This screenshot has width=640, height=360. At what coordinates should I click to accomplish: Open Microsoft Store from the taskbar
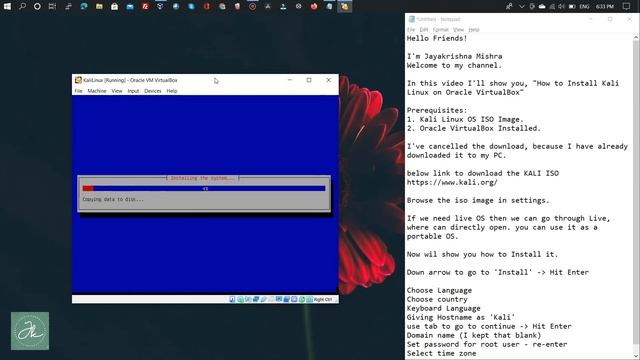coord(114,6)
